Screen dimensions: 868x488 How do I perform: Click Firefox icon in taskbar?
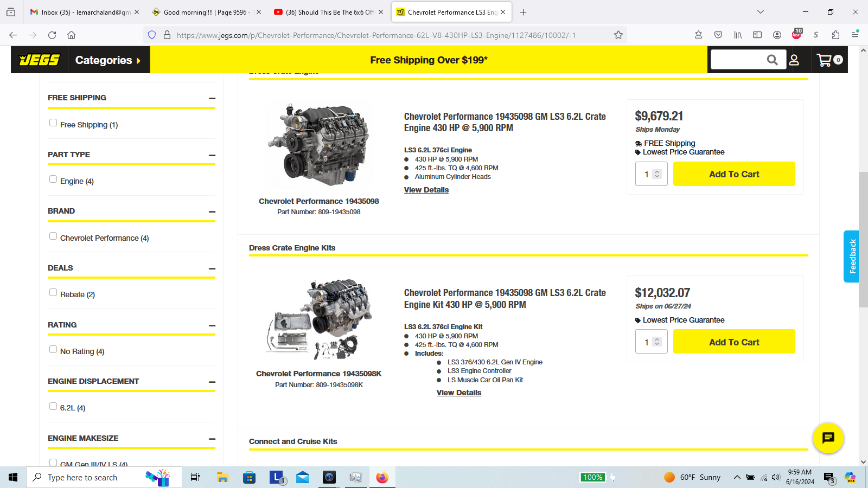tap(382, 477)
